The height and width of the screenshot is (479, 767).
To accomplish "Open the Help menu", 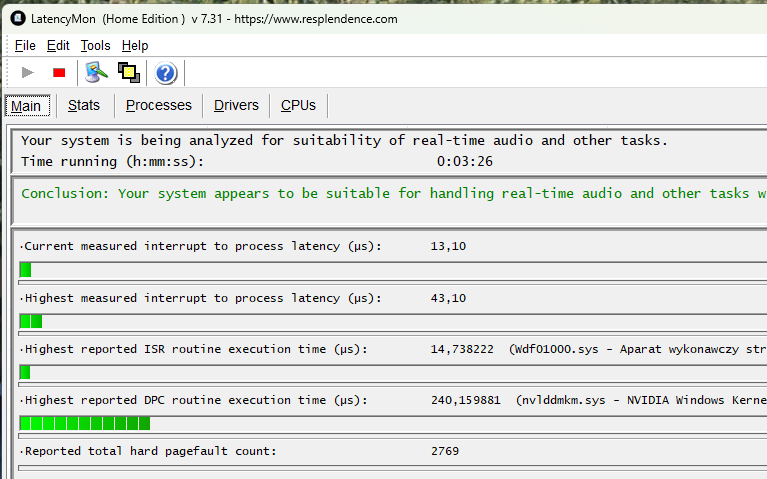I will pos(135,45).
